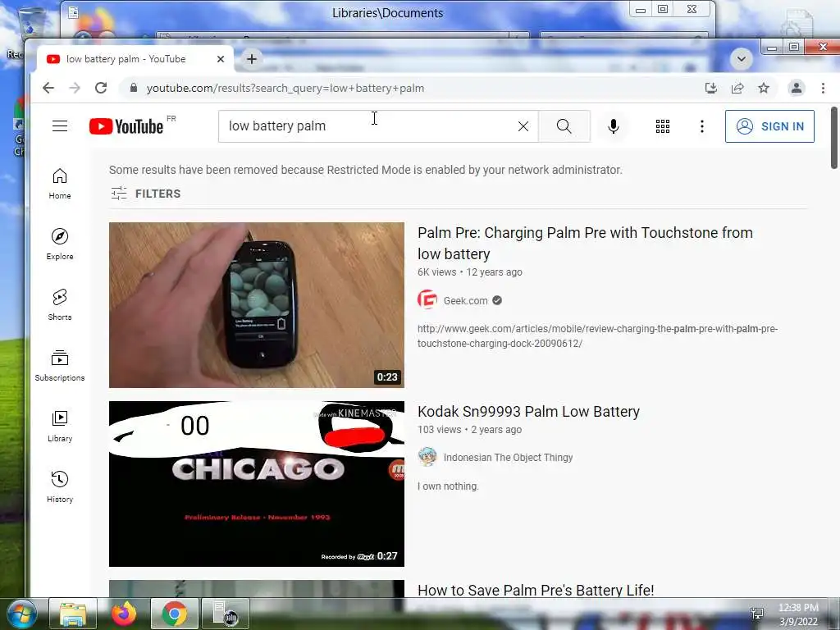The image size is (840, 630).
Task: Click '103 views • 2 years ago' text
Action: [x=469, y=430]
